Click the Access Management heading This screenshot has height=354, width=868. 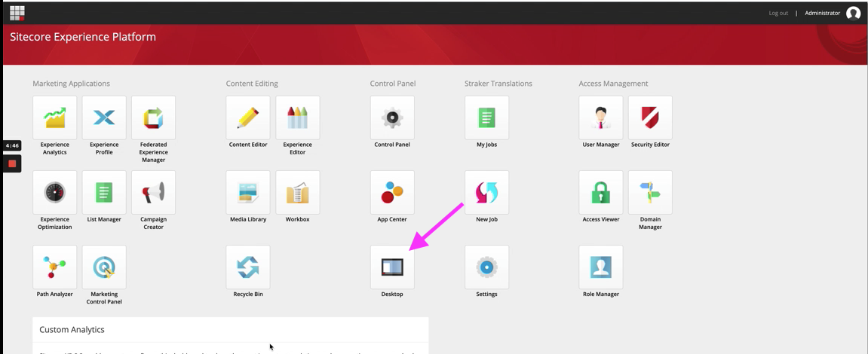click(x=613, y=84)
